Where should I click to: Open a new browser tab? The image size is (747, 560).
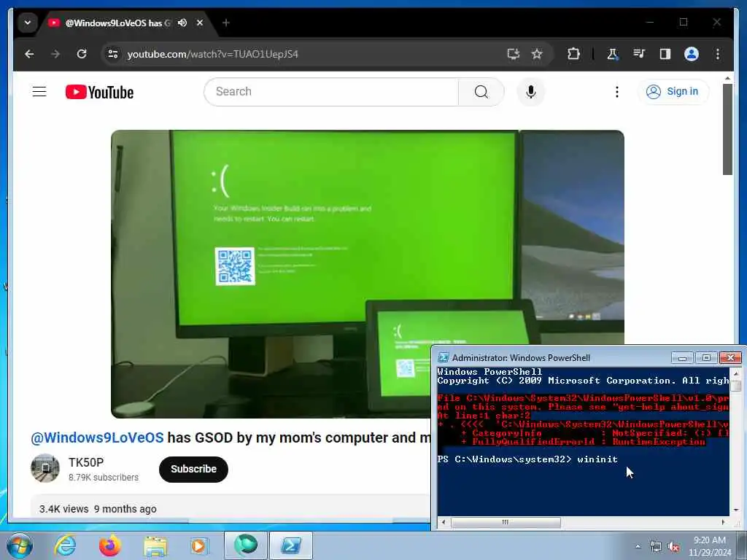226,23
